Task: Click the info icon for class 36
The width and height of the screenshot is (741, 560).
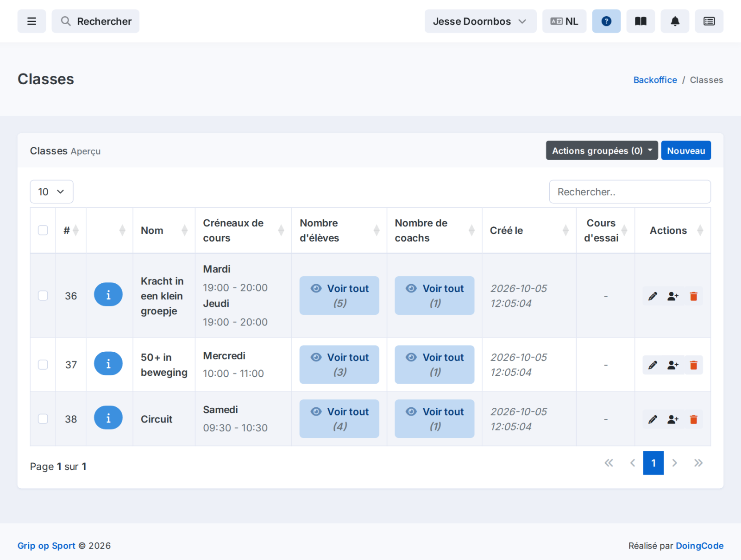Action: [108, 295]
